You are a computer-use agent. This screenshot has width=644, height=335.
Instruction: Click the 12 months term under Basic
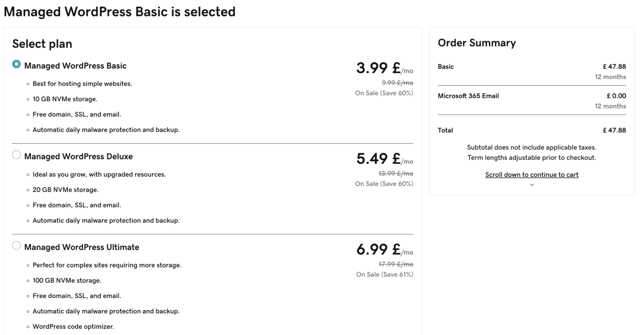[610, 77]
